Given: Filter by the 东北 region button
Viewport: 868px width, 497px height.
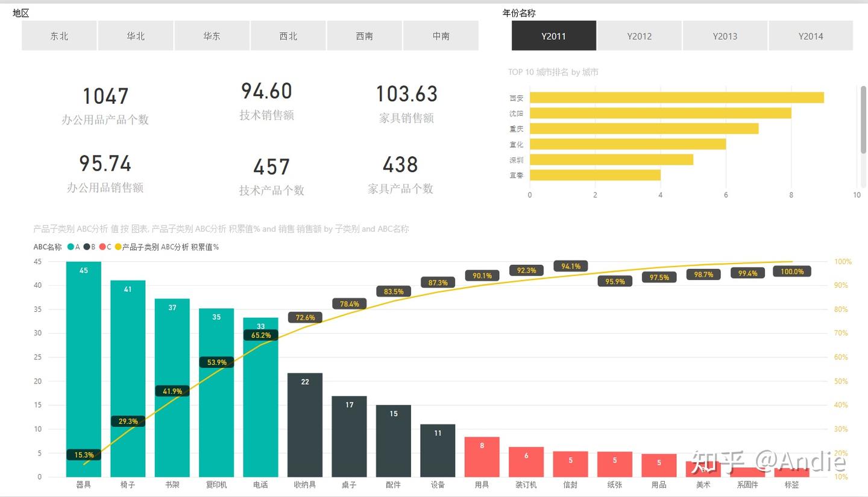Looking at the screenshot, I should (59, 36).
